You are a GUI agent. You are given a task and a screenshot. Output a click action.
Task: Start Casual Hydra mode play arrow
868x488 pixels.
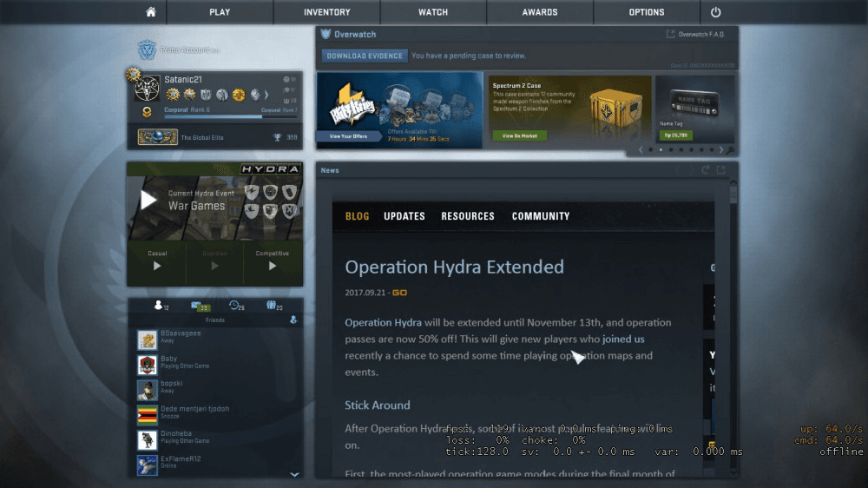point(157,266)
